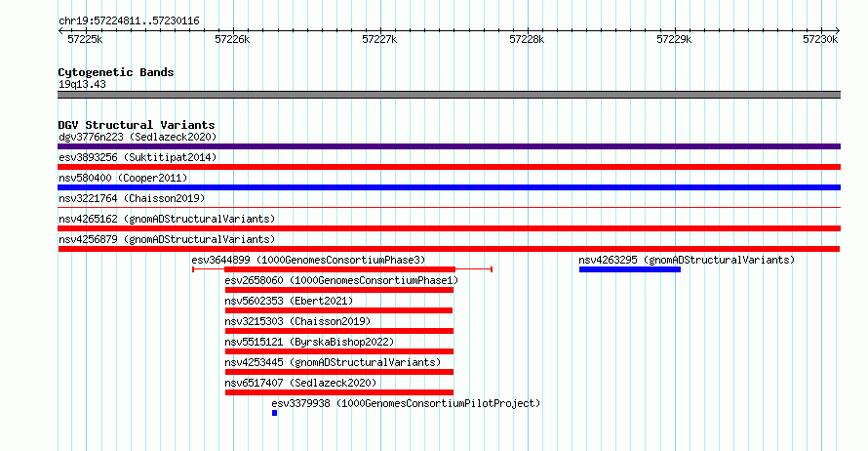This screenshot has height=451, width=868.
Task: Click the red nsv6517407 variant bar
Action: [339, 392]
